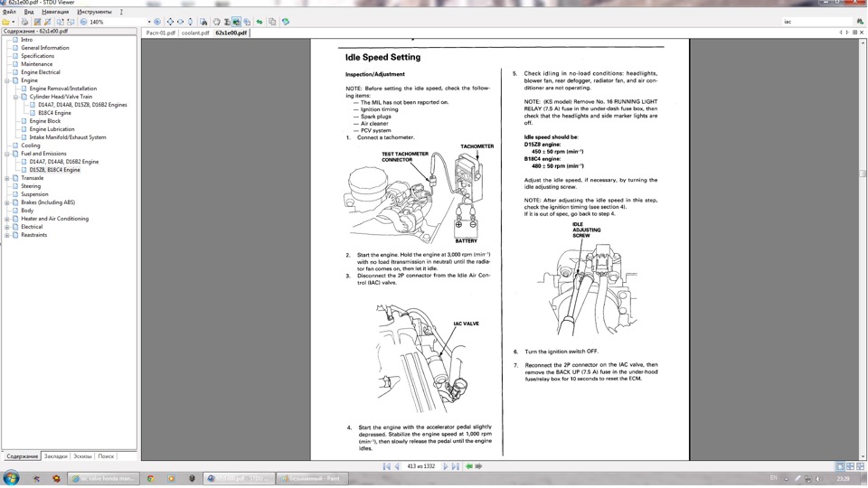Viewport: 868px width, 488px height.
Task: Go to the last page arrow
Action: (455, 466)
